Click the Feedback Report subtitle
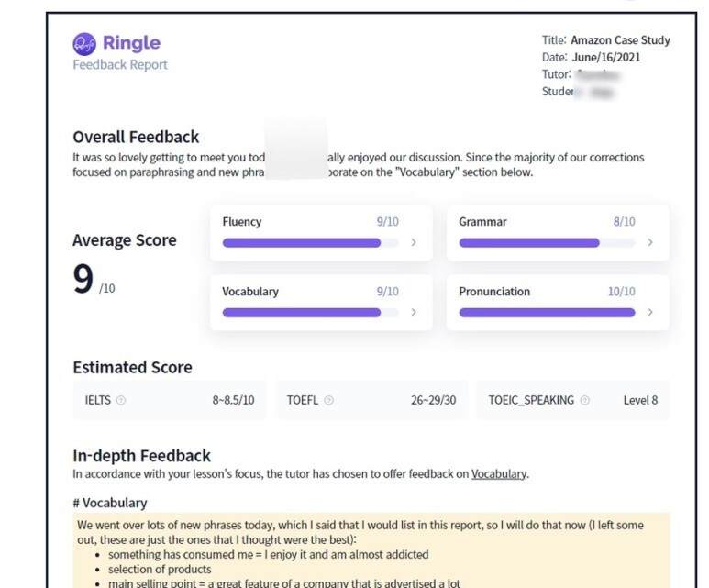 (120, 65)
